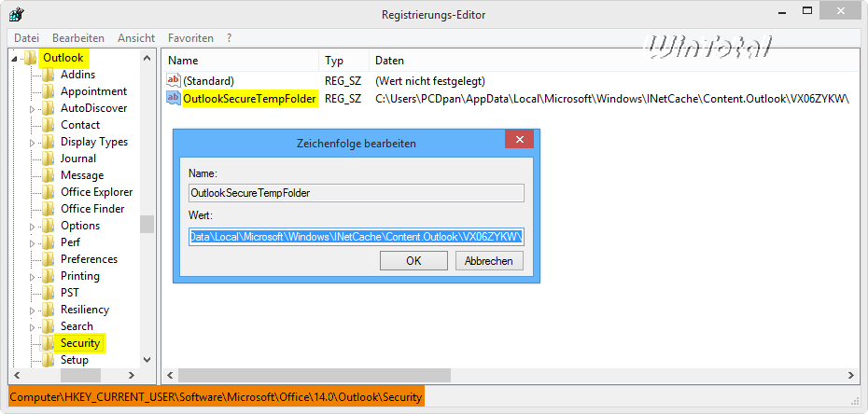Close the Zeichenfolge bearbeiten dialog
Image resolution: width=868 pixels, height=414 pixels.
click(519, 140)
